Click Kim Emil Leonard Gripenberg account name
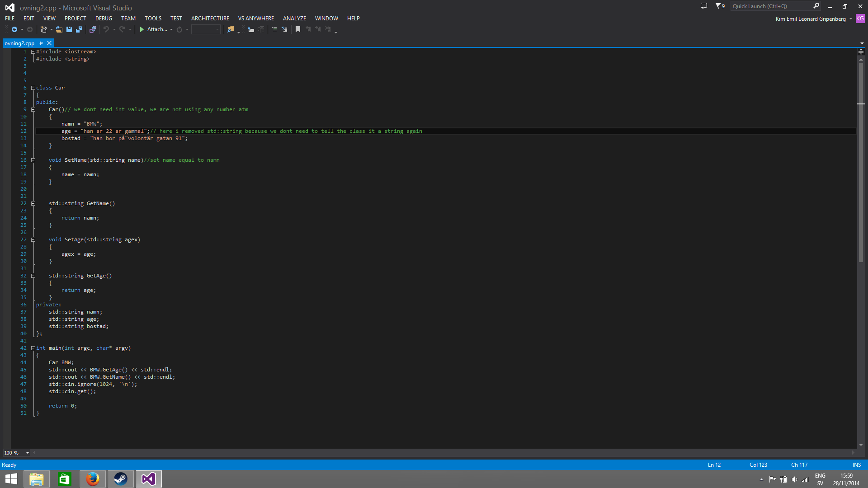The image size is (868, 488). coord(810,19)
